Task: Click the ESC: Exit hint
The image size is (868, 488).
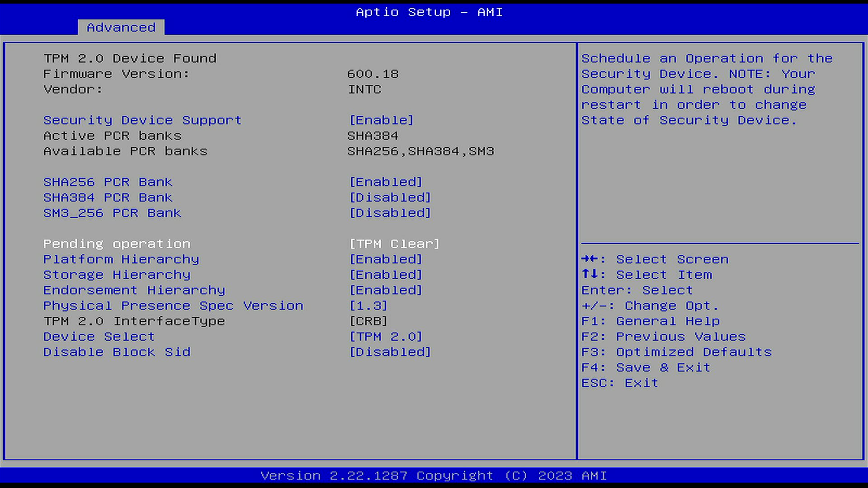Action: point(620,383)
